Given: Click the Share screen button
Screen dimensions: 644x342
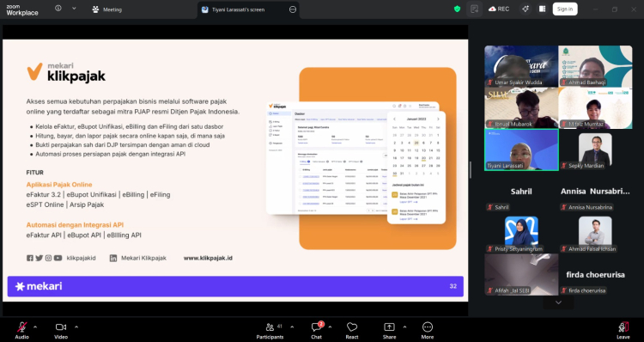Looking at the screenshot, I should [x=389, y=331].
